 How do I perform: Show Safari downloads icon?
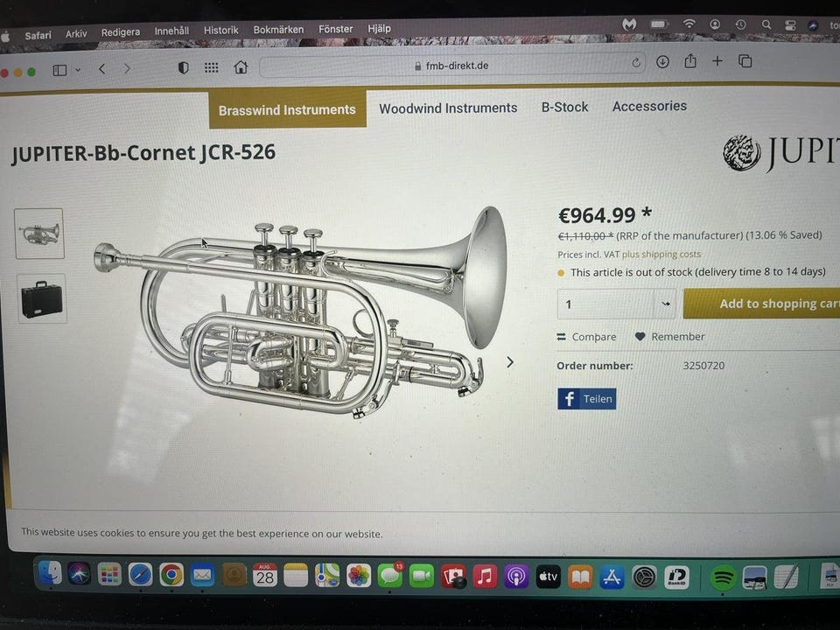click(x=662, y=62)
